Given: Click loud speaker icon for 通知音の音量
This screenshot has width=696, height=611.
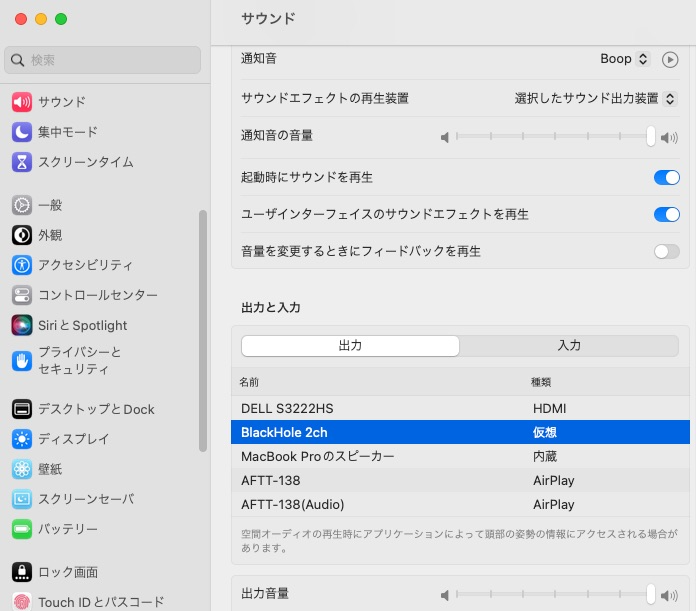Looking at the screenshot, I should coord(669,138).
